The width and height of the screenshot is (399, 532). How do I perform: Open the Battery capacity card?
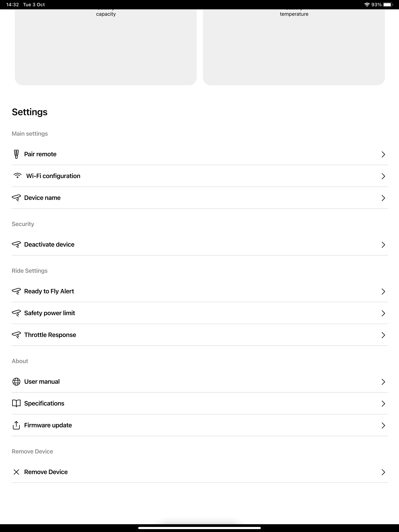(x=106, y=47)
